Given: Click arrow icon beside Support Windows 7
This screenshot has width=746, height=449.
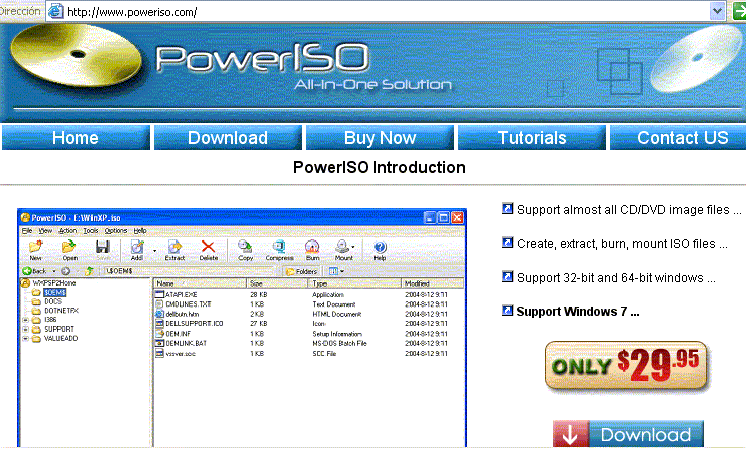Looking at the screenshot, I should (508, 311).
